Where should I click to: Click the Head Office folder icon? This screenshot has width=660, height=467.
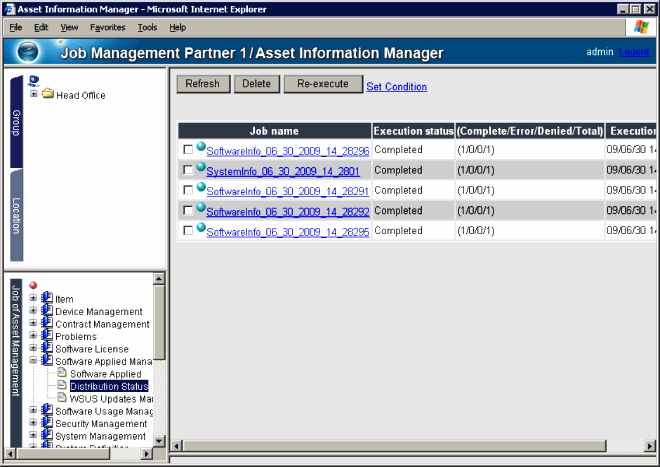(47, 95)
